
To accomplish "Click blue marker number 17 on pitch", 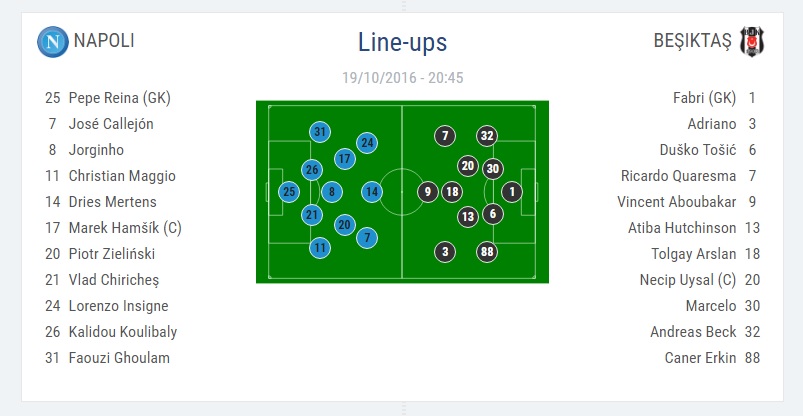I will (x=345, y=159).
